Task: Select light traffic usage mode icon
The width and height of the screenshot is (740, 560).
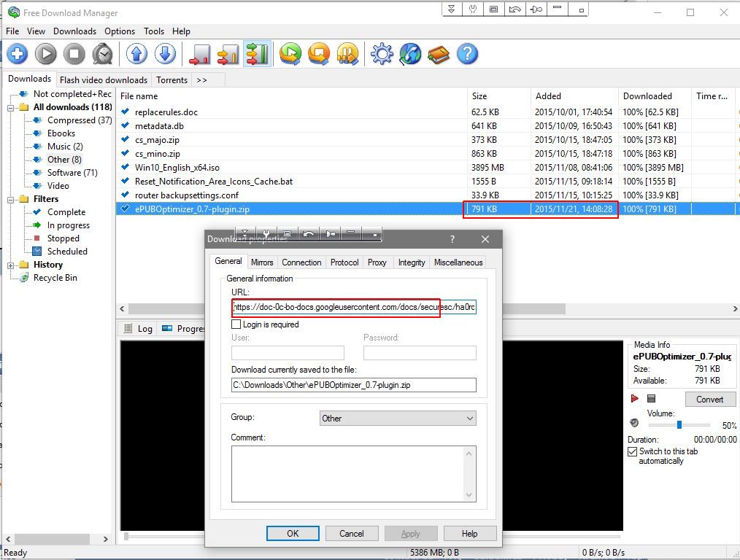Action: coord(200,54)
